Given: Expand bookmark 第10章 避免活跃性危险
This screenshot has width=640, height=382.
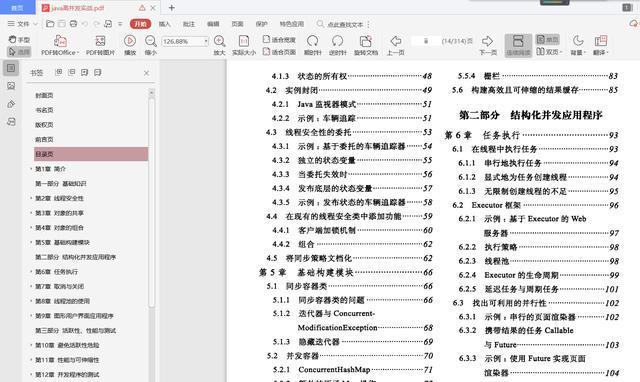Looking at the screenshot, I should click(x=31, y=345).
